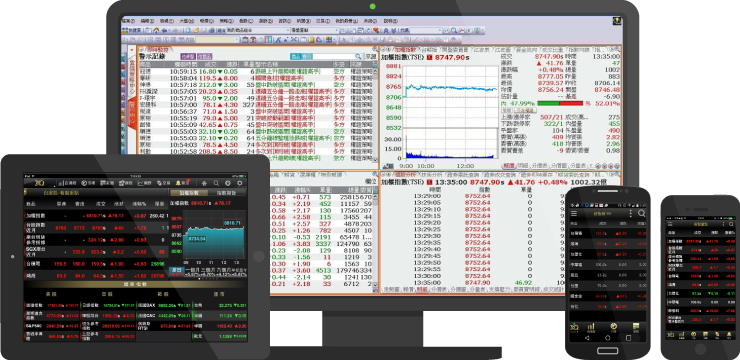This screenshot has width=740, height=360.
Task: Open the hamburger menu on the Android phone
Action: tap(574, 213)
